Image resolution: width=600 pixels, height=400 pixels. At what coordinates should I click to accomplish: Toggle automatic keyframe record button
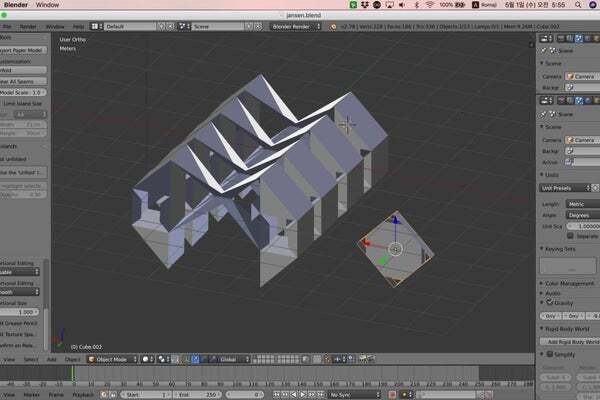[392, 394]
